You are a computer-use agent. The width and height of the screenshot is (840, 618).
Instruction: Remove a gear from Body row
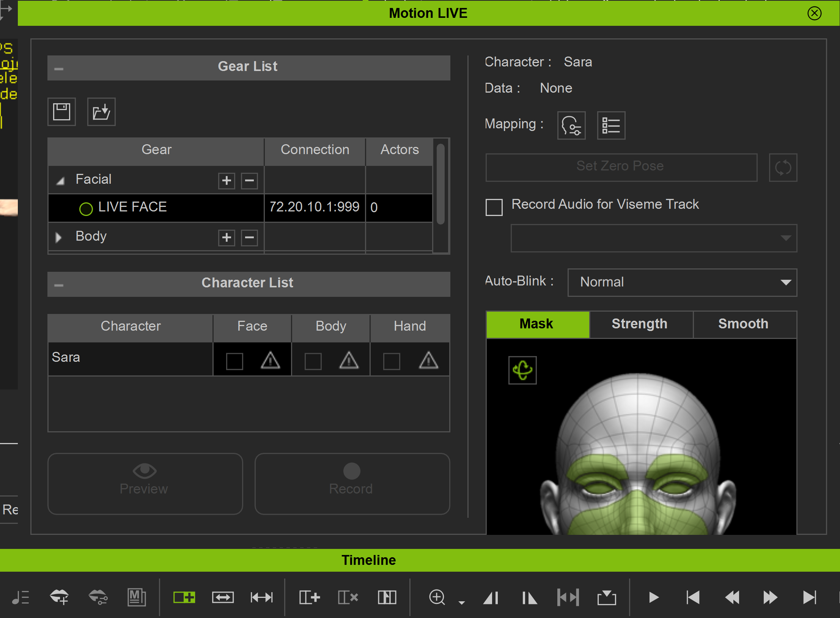pyautogui.click(x=249, y=238)
